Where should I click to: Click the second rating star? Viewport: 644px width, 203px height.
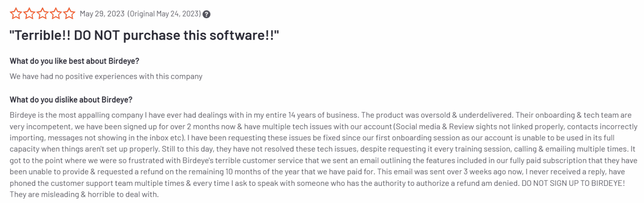(x=29, y=14)
